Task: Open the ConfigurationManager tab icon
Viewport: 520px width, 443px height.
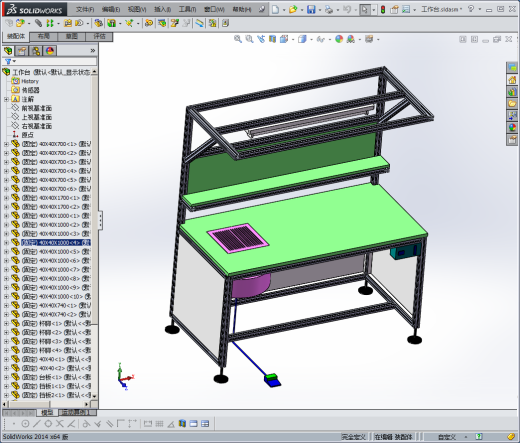Action: 36,51
